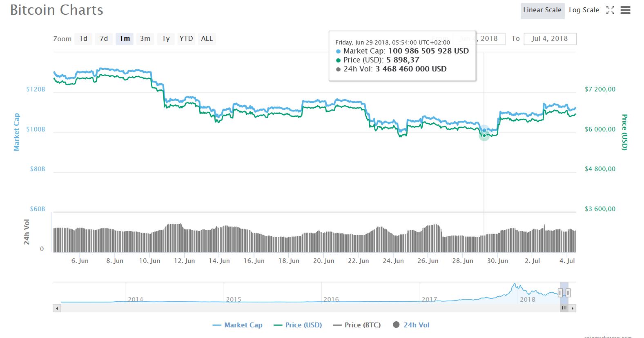Click the '2018' navigator year label
Screen dimensions: 644x338
tap(528, 300)
